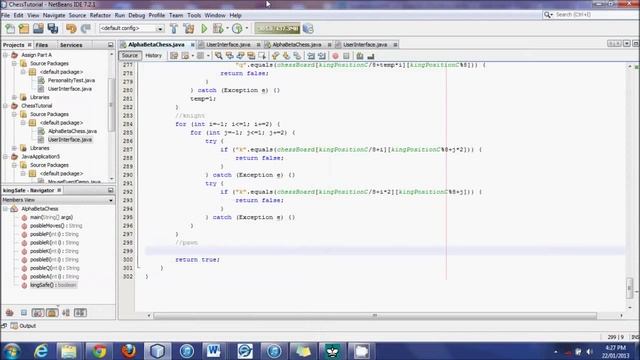The image size is (640, 360).
Task: Click the Find Selection magnifier icon
Action: [x=219, y=56]
